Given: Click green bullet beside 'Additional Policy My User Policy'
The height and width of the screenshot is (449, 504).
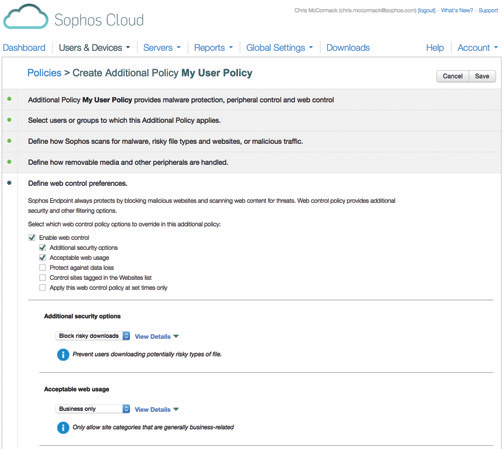Looking at the screenshot, I should pos(9,99).
